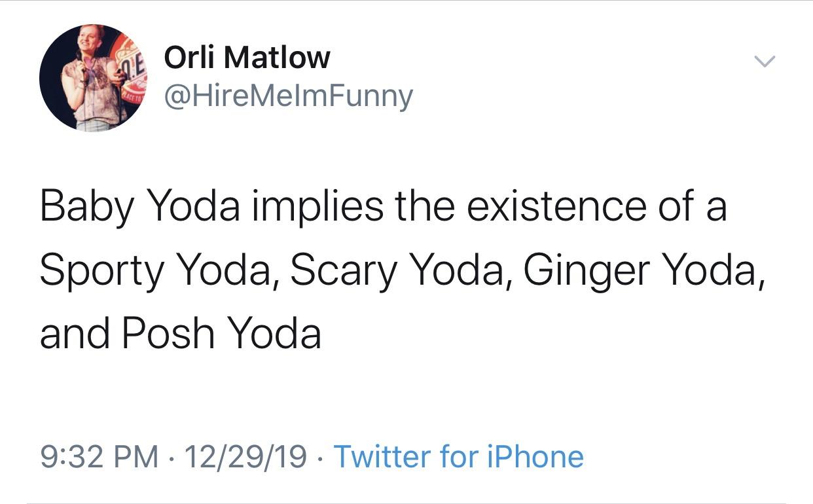Click the separator dot before Twitter for iPhone

[321, 458]
